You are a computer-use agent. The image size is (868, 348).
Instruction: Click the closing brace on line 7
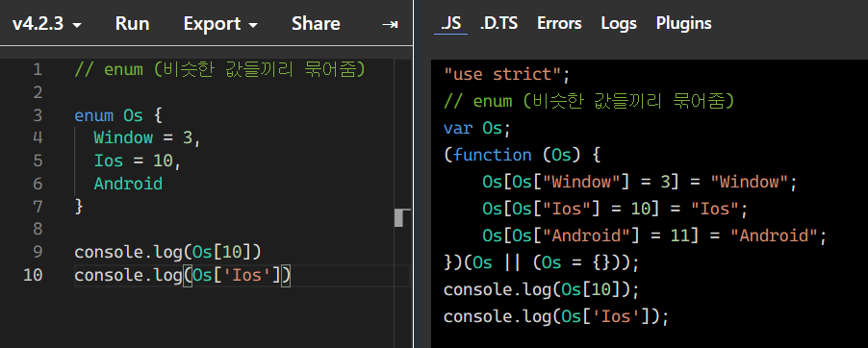(x=79, y=207)
